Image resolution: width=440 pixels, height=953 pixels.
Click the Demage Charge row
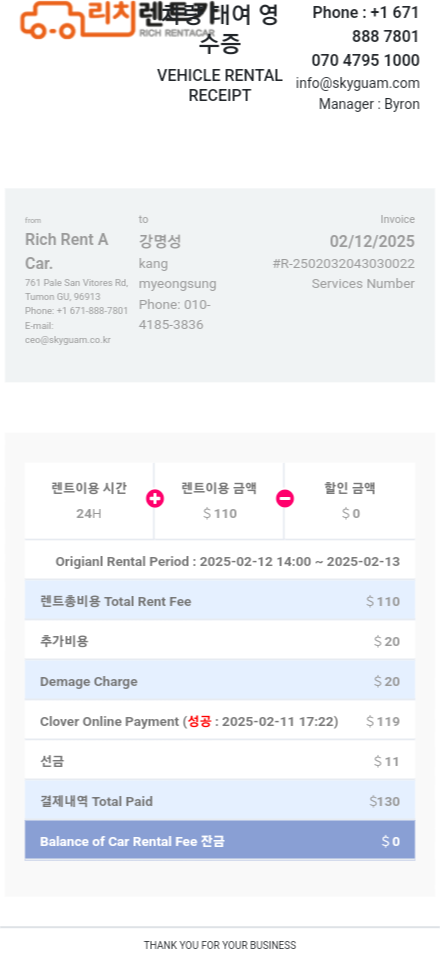point(220,681)
